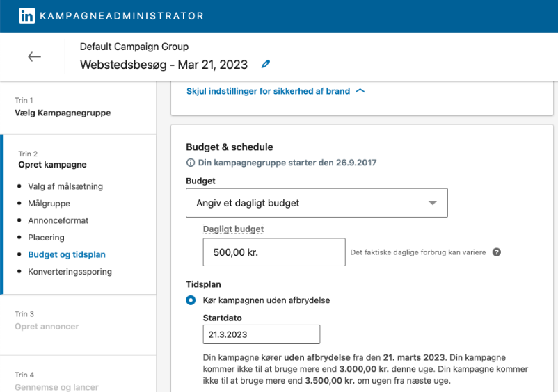This screenshot has height=392, width=558.
Task: Open Trin 2 'Opret kampagne'
Action: [x=52, y=165]
